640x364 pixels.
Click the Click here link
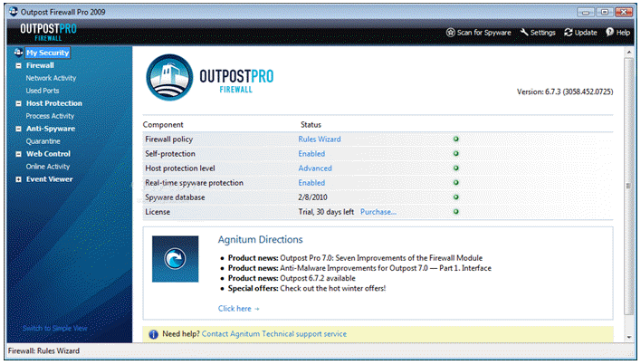click(238, 309)
